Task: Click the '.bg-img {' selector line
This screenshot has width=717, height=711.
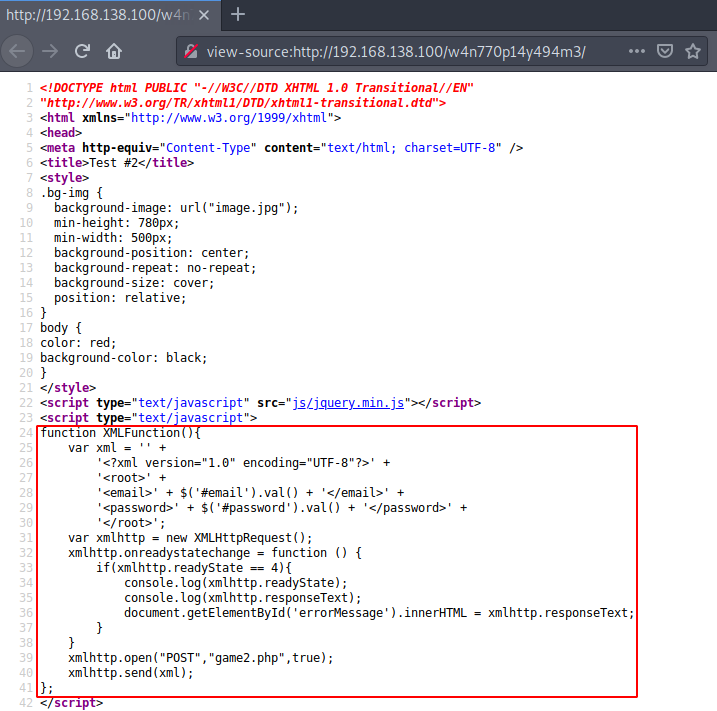Action: point(71,193)
